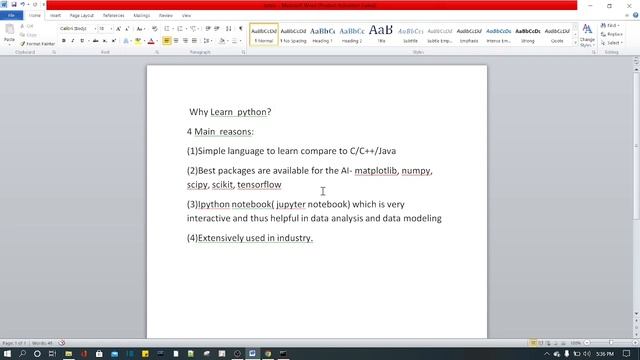Select Center alignment
Screen dimensions: 640x360
tap(176, 41)
